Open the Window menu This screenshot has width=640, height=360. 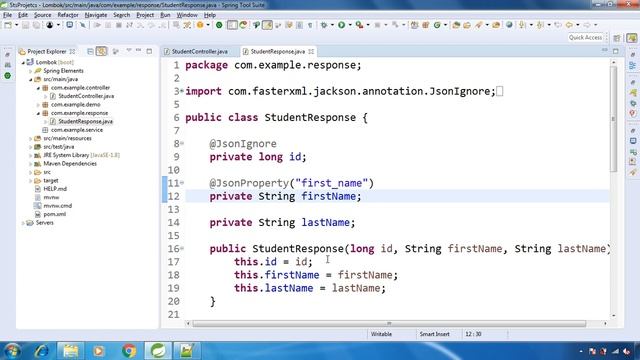pos(187,15)
